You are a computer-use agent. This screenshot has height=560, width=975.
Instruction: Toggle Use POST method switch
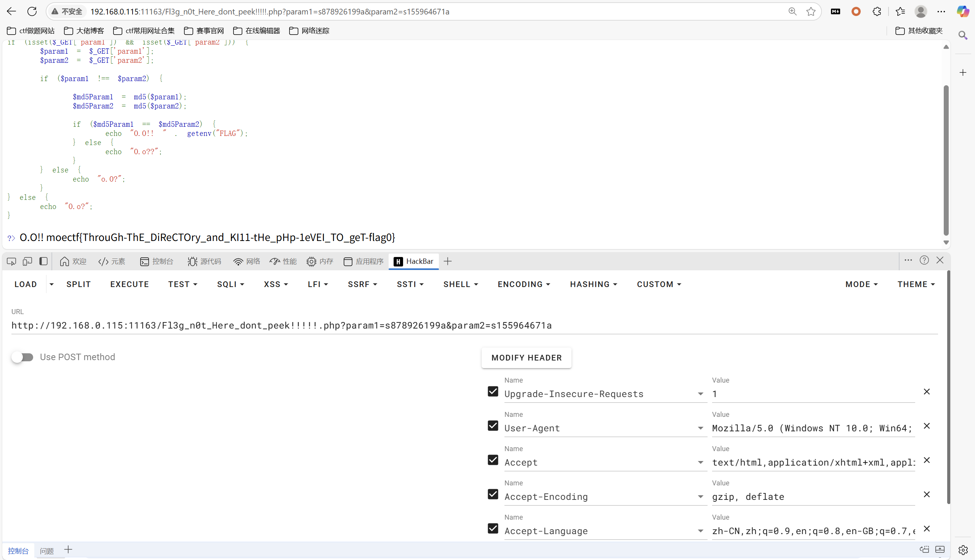tap(22, 357)
